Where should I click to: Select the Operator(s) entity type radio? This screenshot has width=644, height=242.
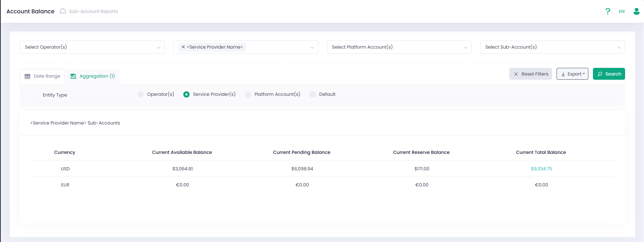(141, 94)
